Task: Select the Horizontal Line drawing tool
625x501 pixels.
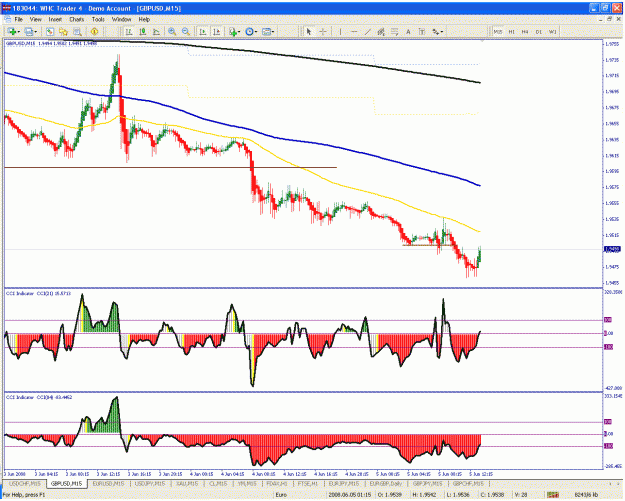Action: click(354, 31)
